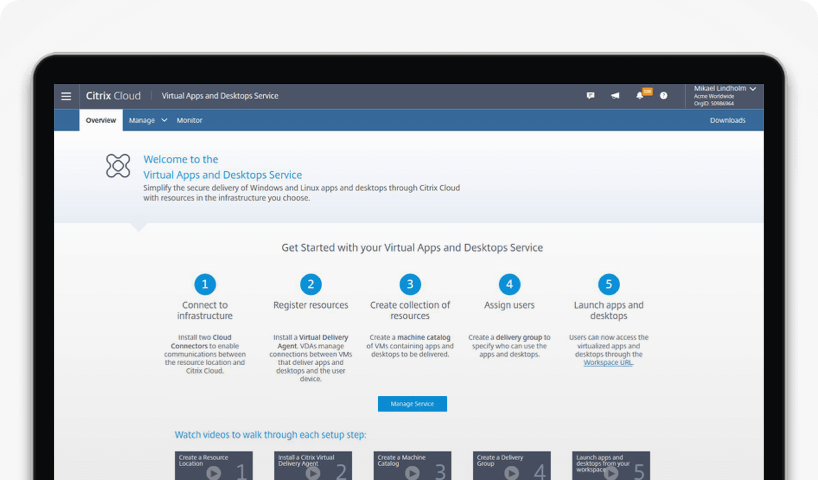
Task: Click the Assign users heading
Action: (x=509, y=305)
